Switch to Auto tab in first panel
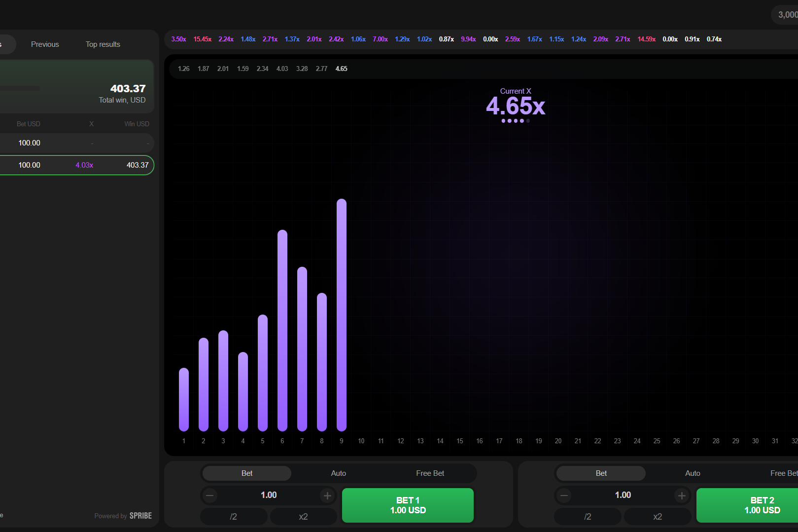Viewport: 798px width, 532px height. pyautogui.click(x=339, y=473)
